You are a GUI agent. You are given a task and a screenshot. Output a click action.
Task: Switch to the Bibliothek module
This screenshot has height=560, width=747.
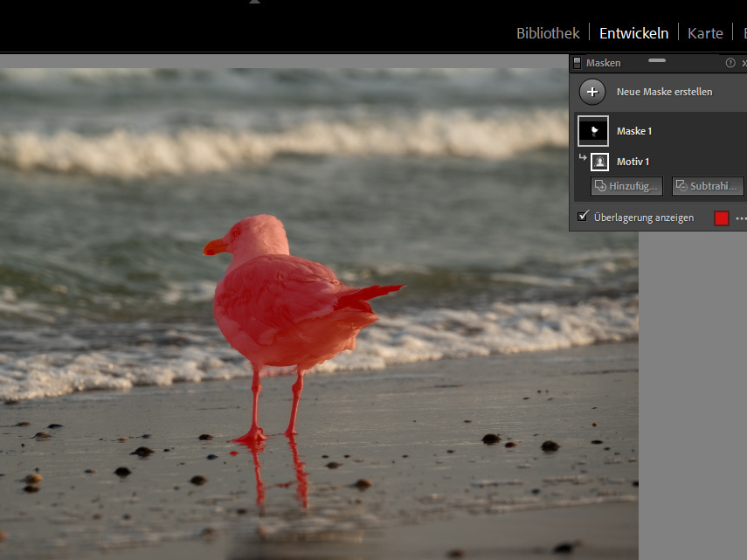(x=548, y=33)
